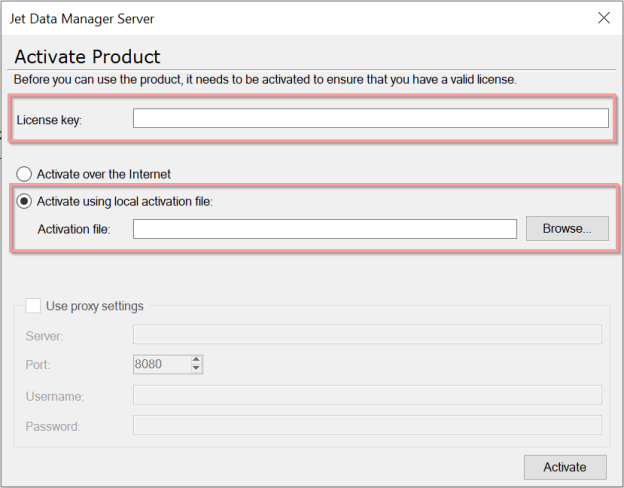The width and height of the screenshot is (624, 488).
Task: Click the proxy Server field
Action: coord(367,334)
